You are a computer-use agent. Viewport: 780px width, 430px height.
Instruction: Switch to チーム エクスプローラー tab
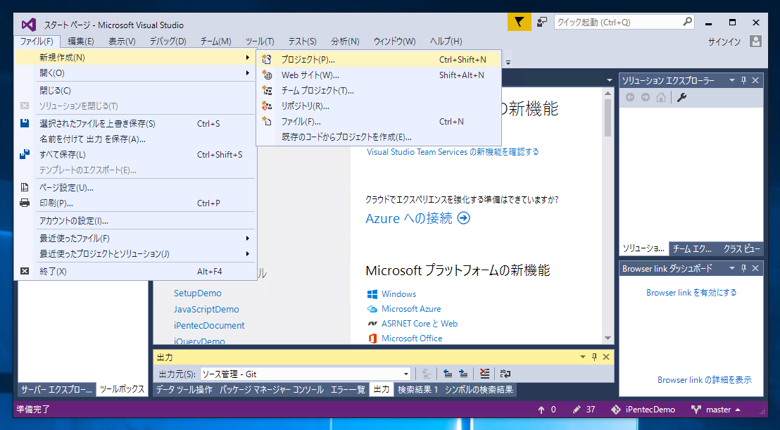coord(692,249)
